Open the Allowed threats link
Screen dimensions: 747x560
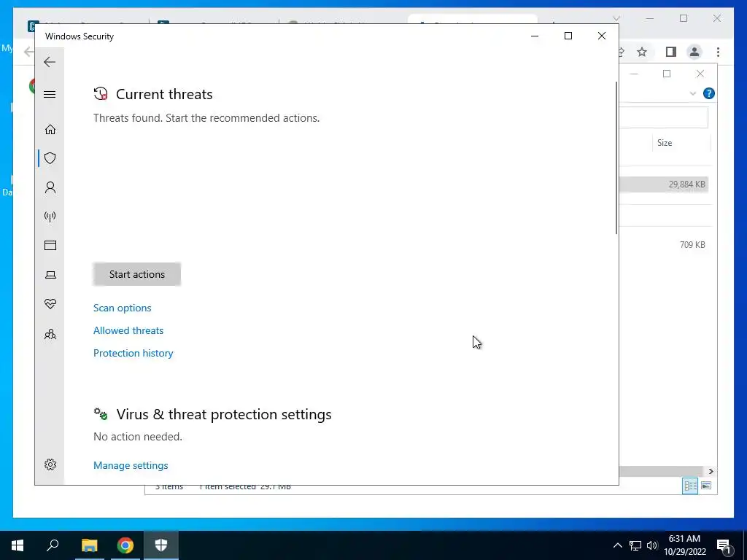click(x=128, y=330)
